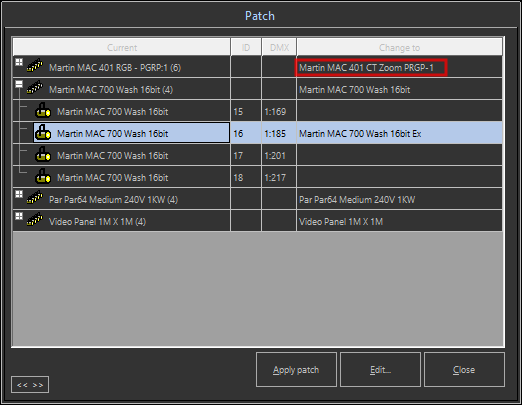Click DMX address cell 1:185
This screenshot has height=405, width=522.
tap(279, 133)
